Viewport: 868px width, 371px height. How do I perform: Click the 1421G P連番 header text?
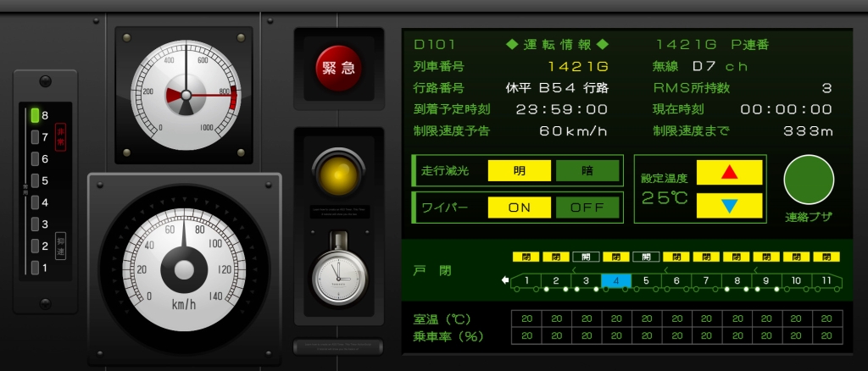point(713,45)
